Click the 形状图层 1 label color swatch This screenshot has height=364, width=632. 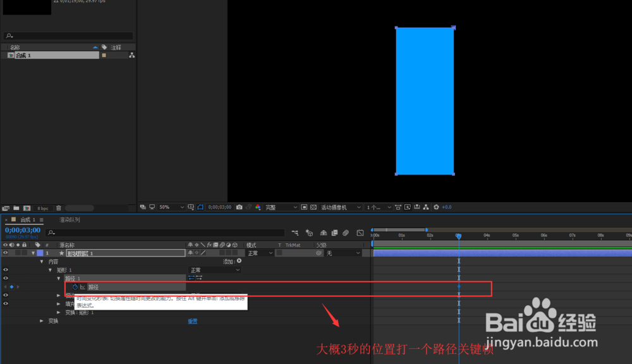tap(40, 253)
